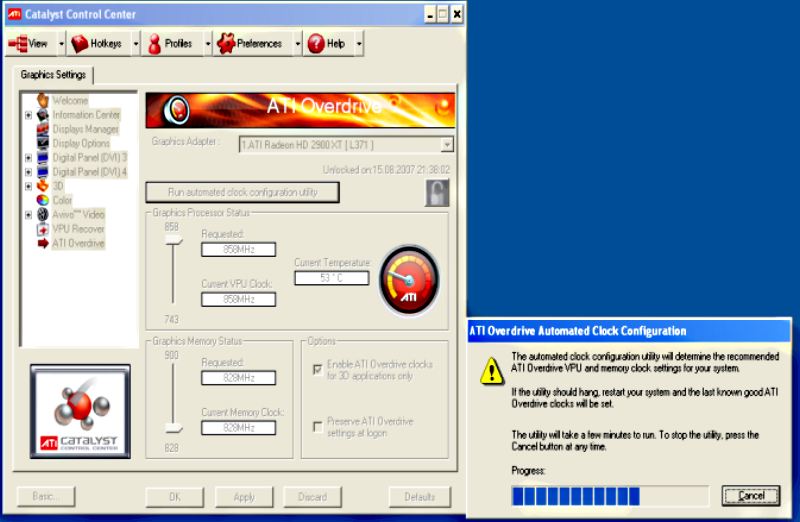Open the View dropdown arrow
Viewport: 800px width, 522px height.
(61, 44)
